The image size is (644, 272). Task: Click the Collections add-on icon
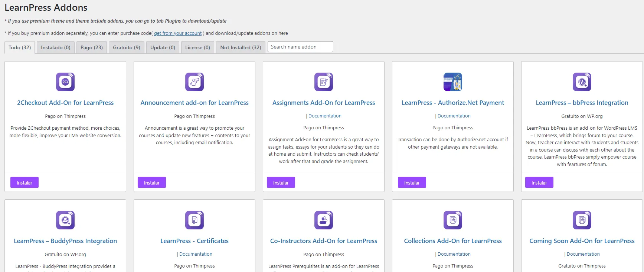(453, 220)
